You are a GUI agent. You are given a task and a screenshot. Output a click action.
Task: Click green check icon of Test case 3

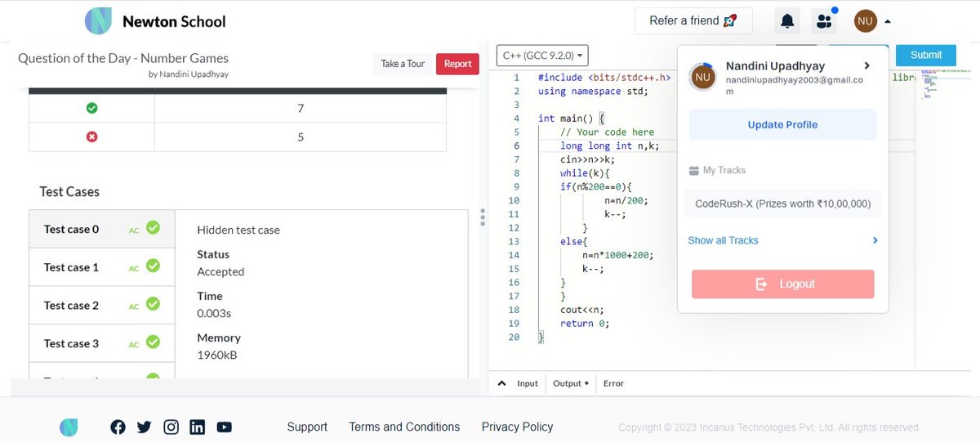(x=153, y=342)
